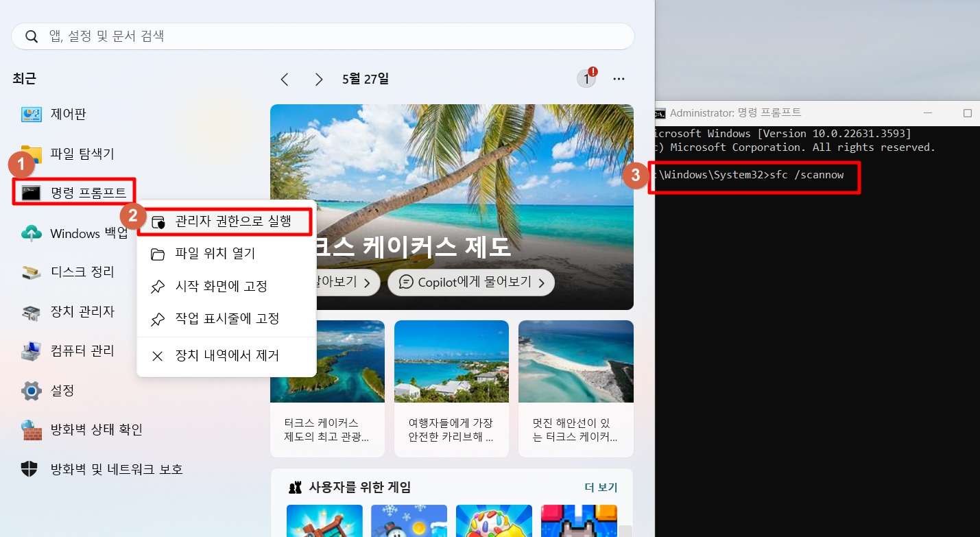Click the search magnifier icon
Viewport: 980px width, 537px height.
32,36
